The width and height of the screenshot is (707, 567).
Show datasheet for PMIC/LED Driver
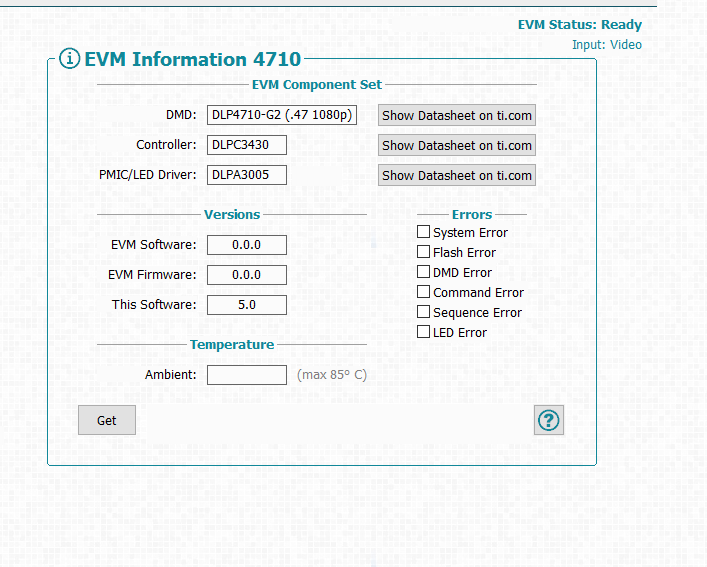457,175
